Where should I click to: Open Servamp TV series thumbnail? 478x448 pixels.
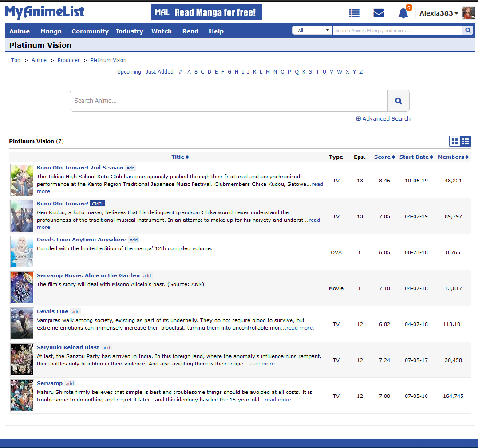[x=22, y=396]
